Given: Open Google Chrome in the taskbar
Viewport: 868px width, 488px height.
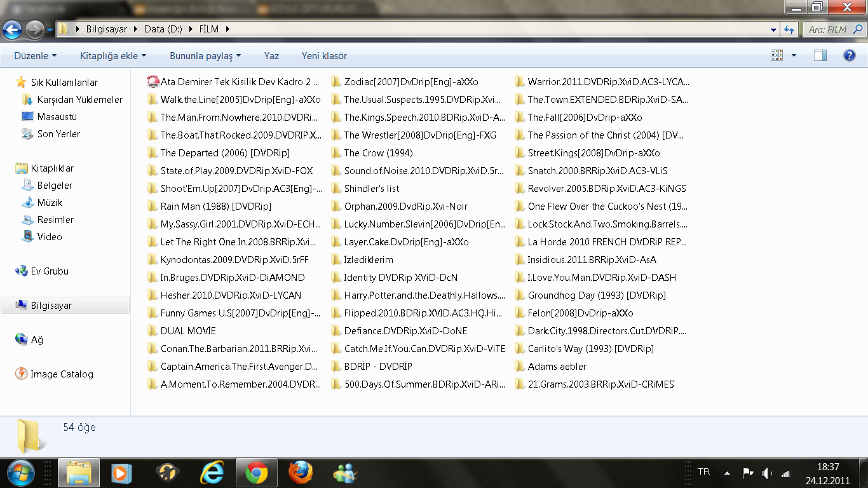Looking at the screenshot, I should tap(257, 473).
